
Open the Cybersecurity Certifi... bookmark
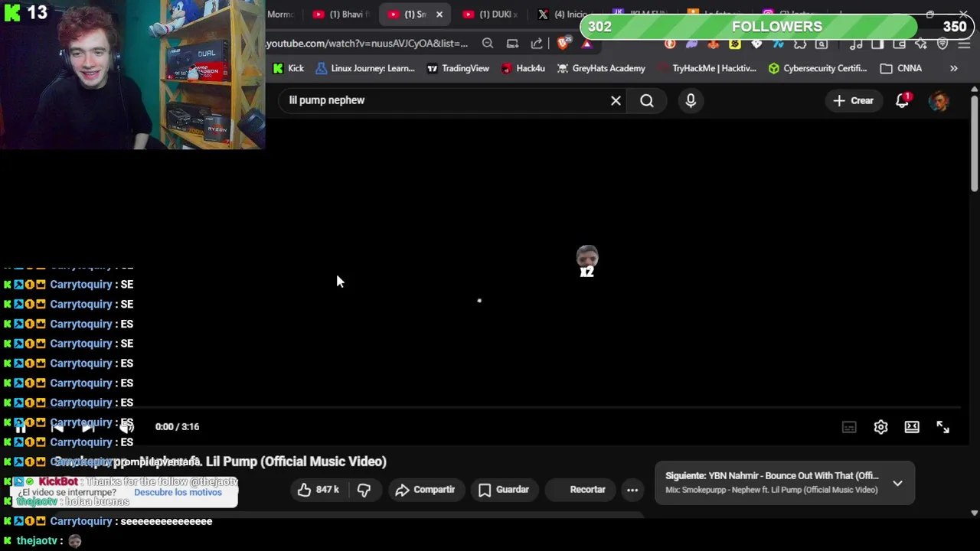(x=818, y=68)
